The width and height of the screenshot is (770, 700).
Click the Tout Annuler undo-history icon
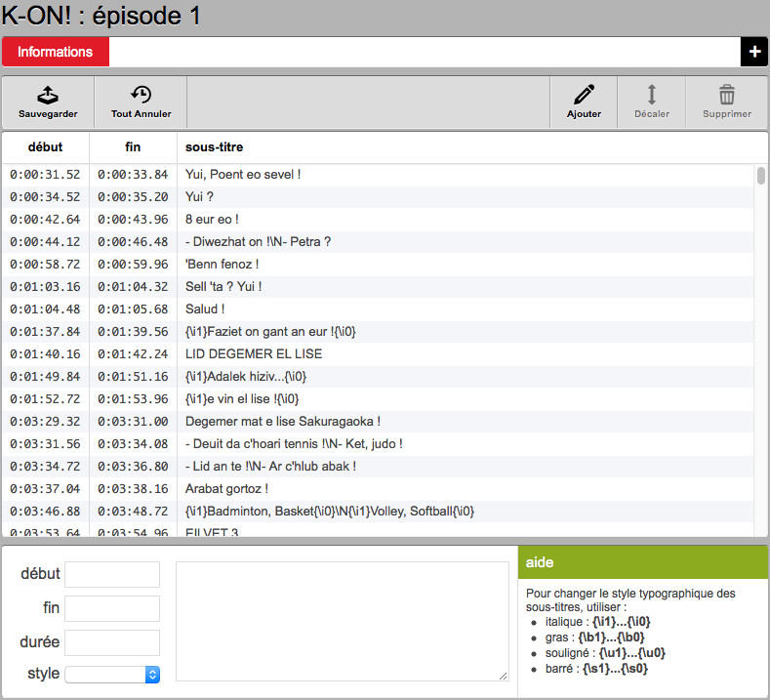141,95
